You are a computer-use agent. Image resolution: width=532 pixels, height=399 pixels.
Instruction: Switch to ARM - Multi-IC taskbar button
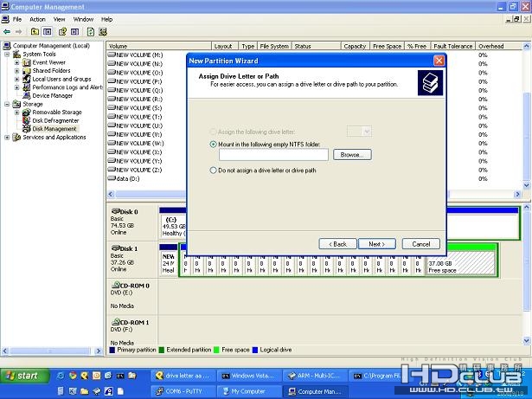point(315,376)
